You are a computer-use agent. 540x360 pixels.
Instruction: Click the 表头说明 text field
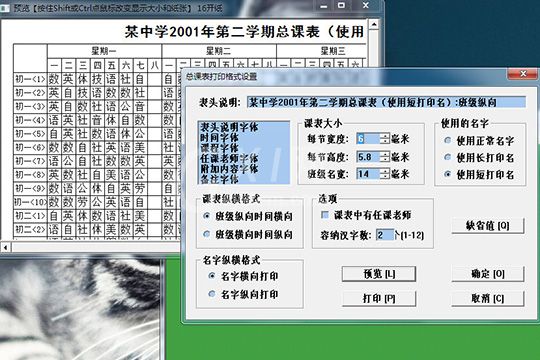click(386, 102)
